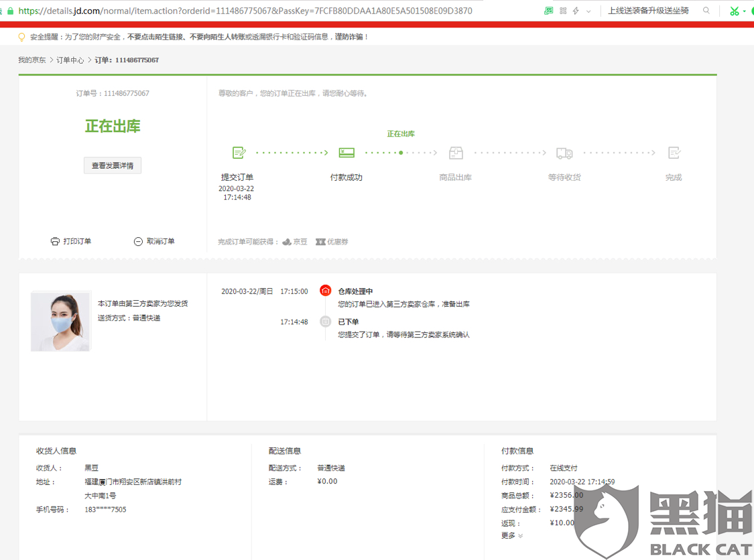Click the 完成 checklist step icon
The height and width of the screenshot is (560, 754).
tap(674, 153)
